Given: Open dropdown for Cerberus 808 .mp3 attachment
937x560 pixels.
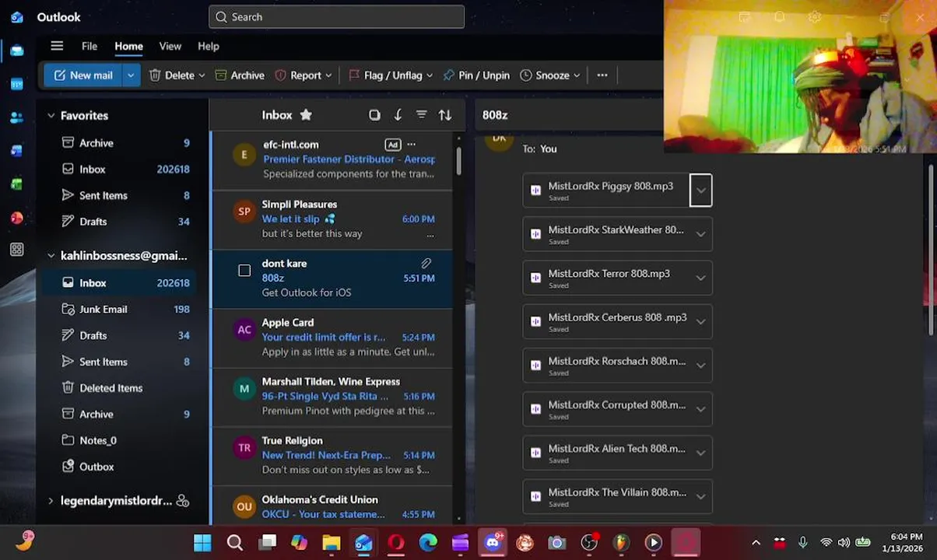Looking at the screenshot, I should (x=700, y=322).
